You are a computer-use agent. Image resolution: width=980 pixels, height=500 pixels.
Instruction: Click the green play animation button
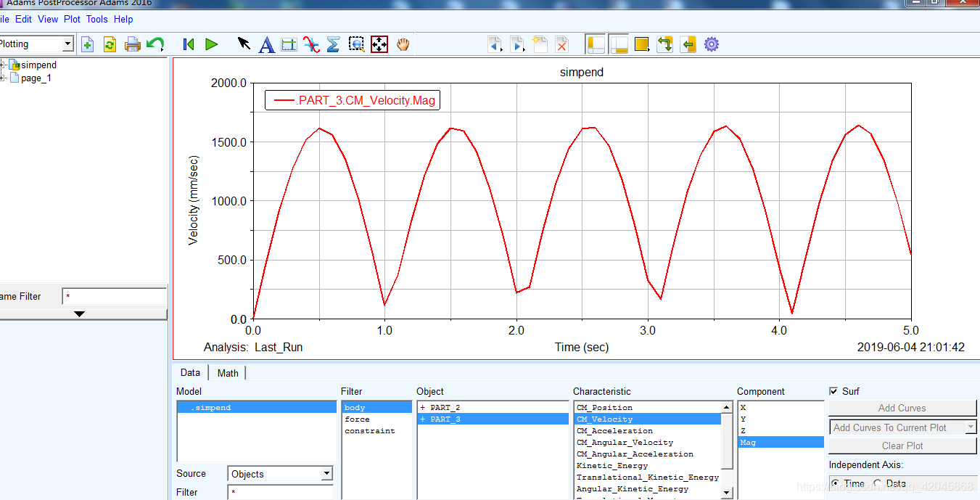pyautogui.click(x=211, y=44)
